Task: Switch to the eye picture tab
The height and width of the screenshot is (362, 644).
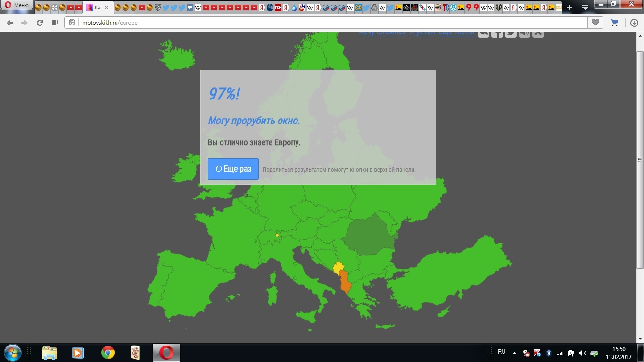Action: (x=438, y=8)
